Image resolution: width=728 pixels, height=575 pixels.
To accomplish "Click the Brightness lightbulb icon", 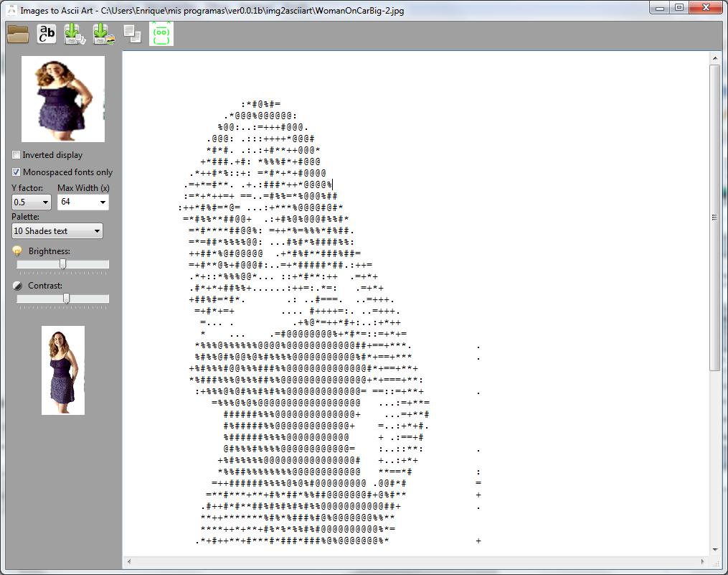I will pos(17,251).
